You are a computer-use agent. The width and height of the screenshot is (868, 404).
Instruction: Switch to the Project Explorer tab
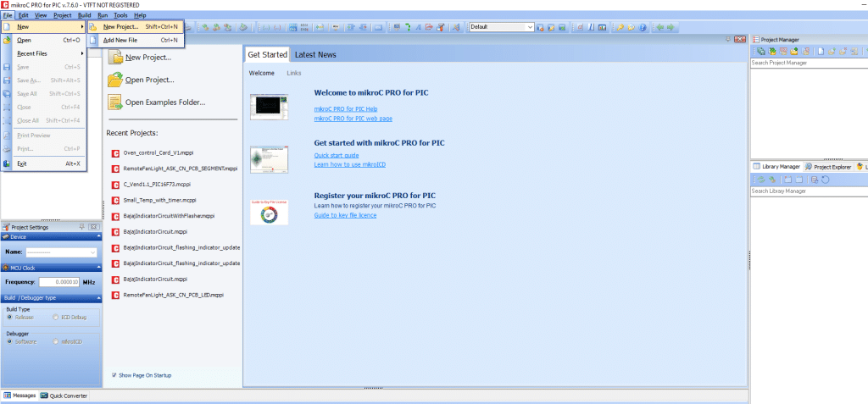point(828,167)
